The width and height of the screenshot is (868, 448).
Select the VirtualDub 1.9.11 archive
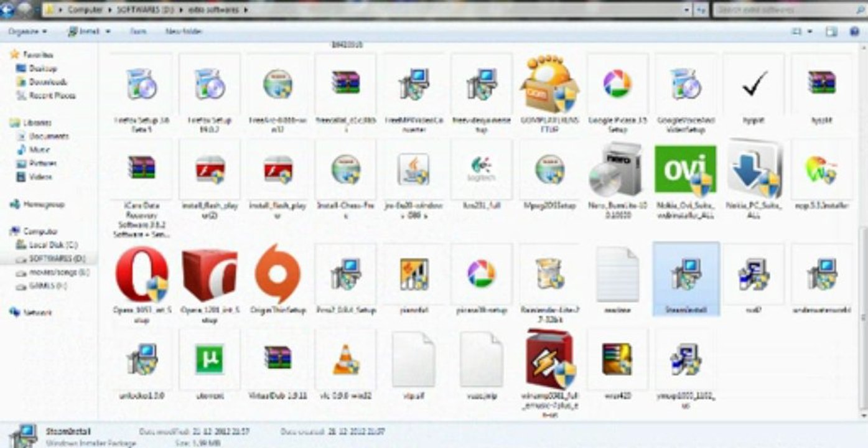tap(278, 359)
